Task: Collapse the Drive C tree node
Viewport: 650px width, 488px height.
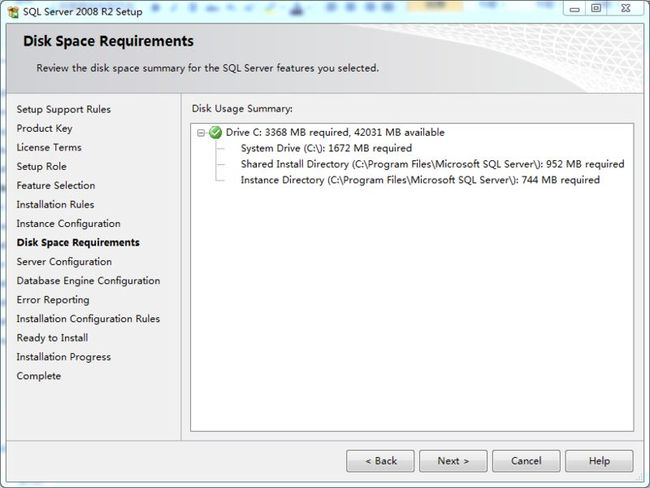Action: coord(201,133)
